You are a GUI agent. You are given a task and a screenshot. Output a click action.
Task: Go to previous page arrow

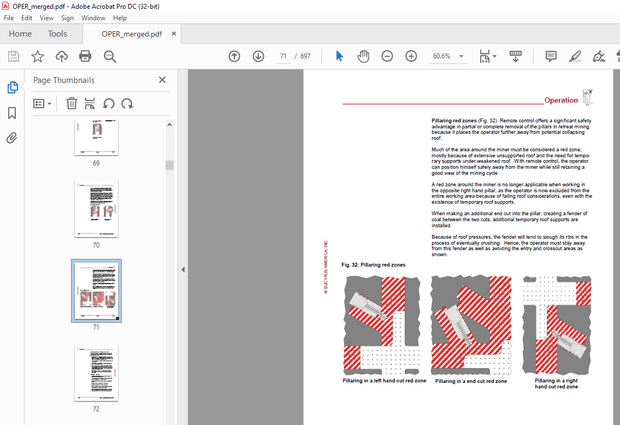[234, 56]
